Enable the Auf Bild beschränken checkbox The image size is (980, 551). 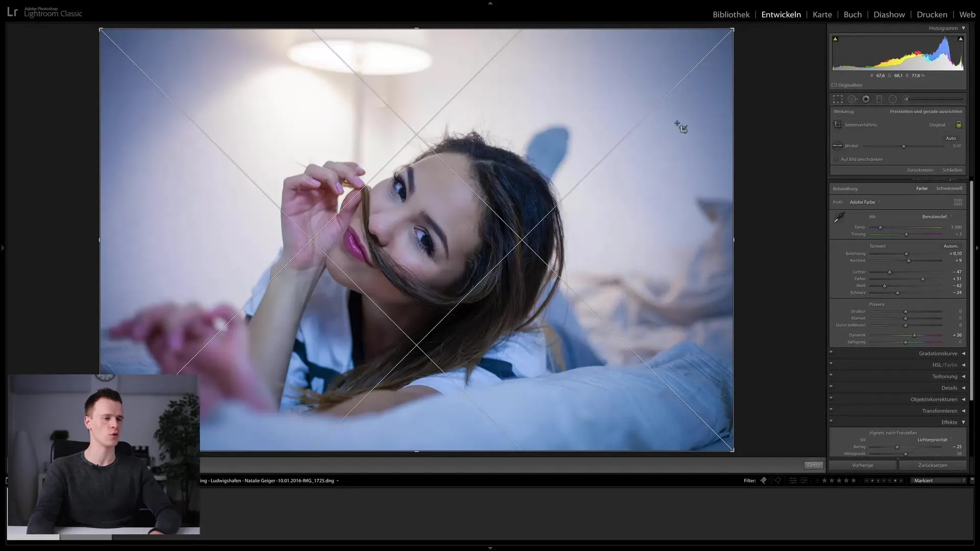click(x=836, y=159)
